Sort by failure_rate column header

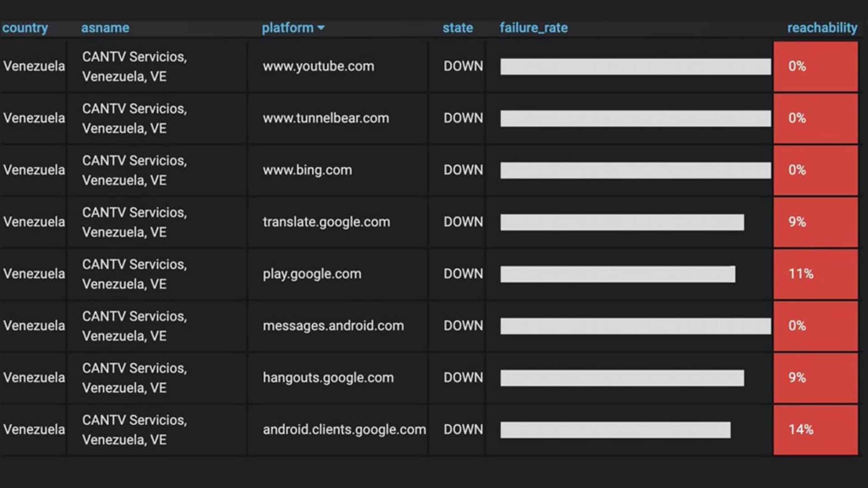533,28
